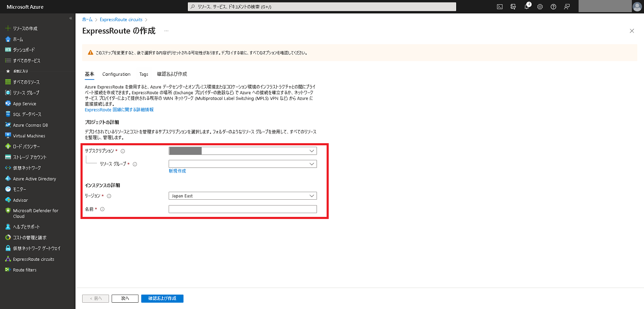Open the account avatar menu
Image resolution: width=644 pixels, height=309 pixels.
click(637, 7)
